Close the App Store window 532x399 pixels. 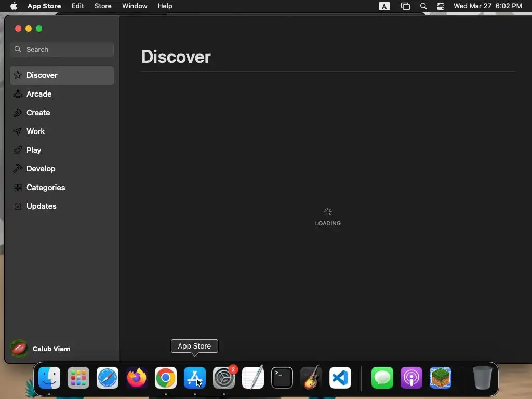click(x=18, y=29)
